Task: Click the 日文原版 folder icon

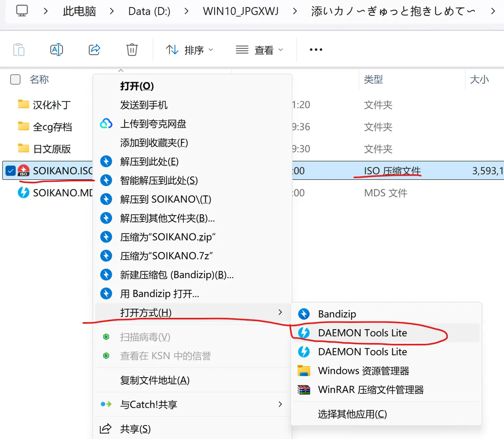Action: pos(24,148)
